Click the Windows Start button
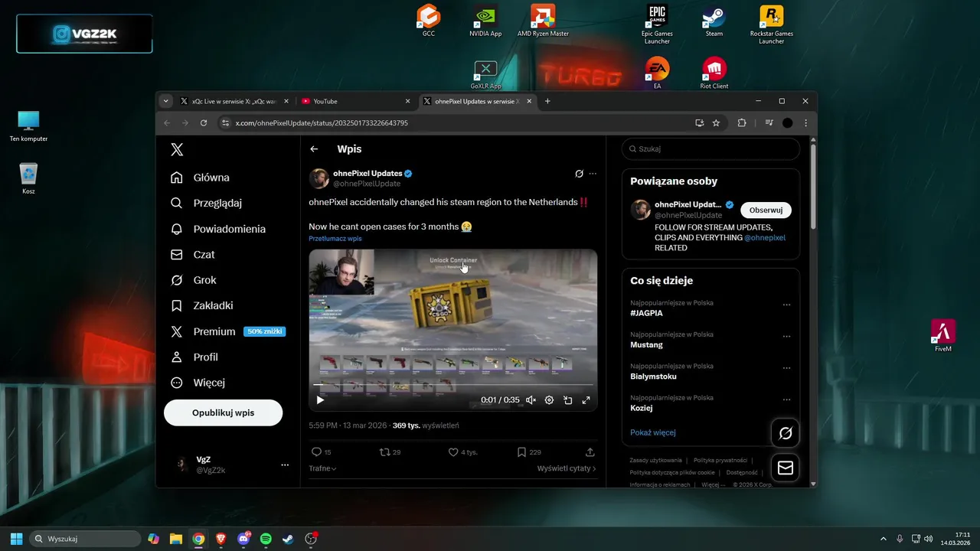980x551 pixels. click(16, 539)
